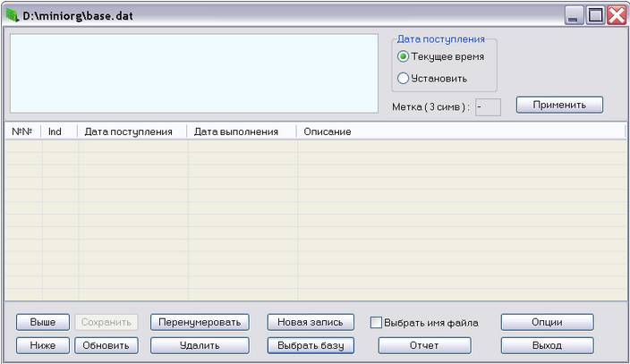
Task: Sort by the "Описание" column header
Action: click(461, 131)
